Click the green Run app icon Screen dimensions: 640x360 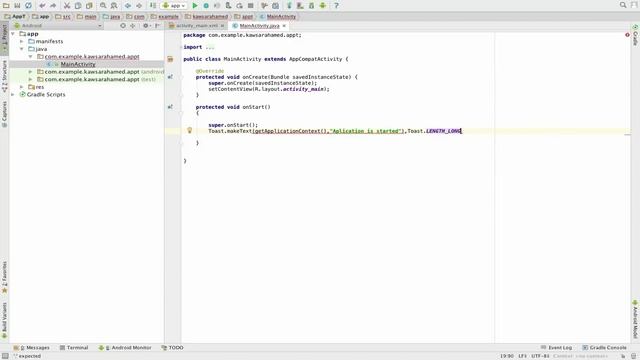[195, 5]
